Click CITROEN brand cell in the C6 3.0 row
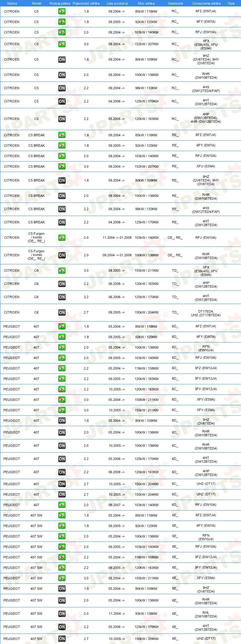 click(12, 270)
